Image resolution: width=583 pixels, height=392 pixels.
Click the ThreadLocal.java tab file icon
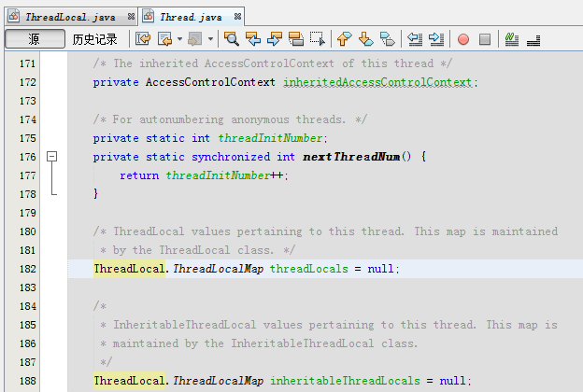pyautogui.click(x=14, y=17)
